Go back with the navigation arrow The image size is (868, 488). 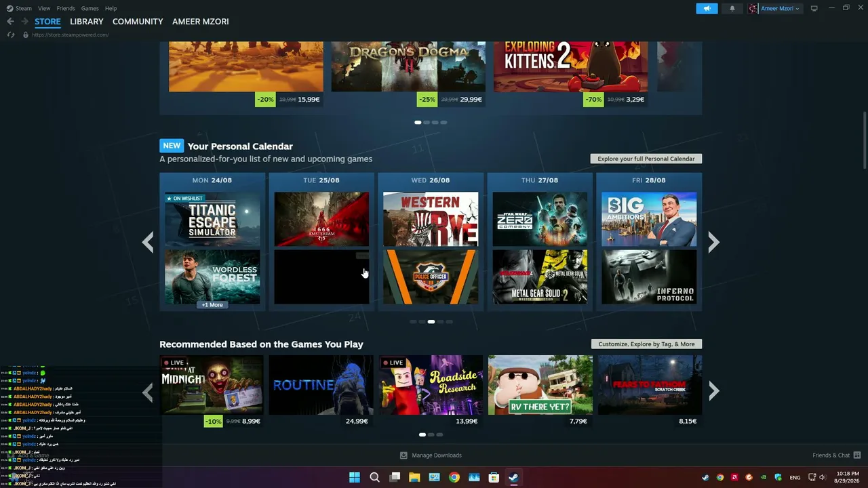click(10, 22)
